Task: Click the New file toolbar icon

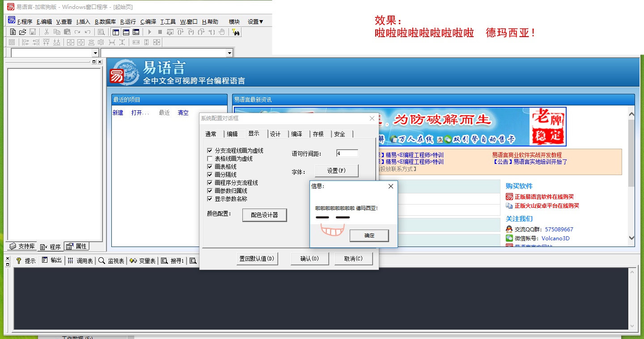Action: click(13, 32)
